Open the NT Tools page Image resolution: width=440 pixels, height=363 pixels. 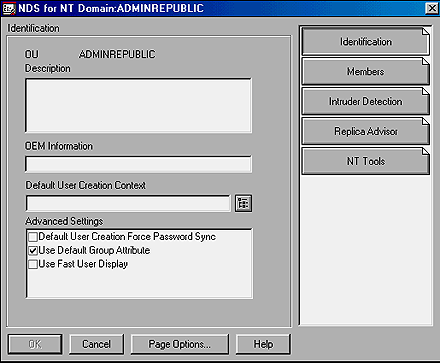click(x=366, y=161)
